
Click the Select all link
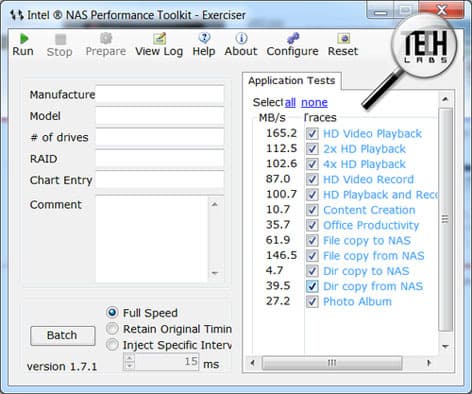(x=290, y=102)
